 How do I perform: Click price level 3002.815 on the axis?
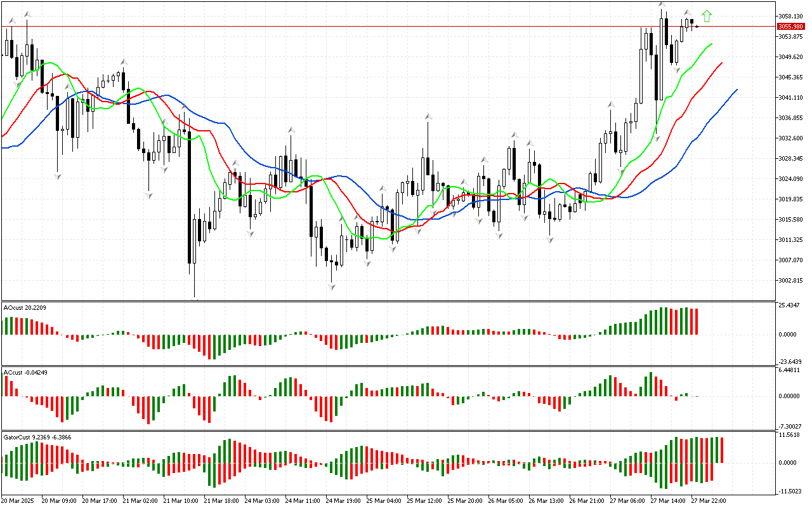click(790, 281)
